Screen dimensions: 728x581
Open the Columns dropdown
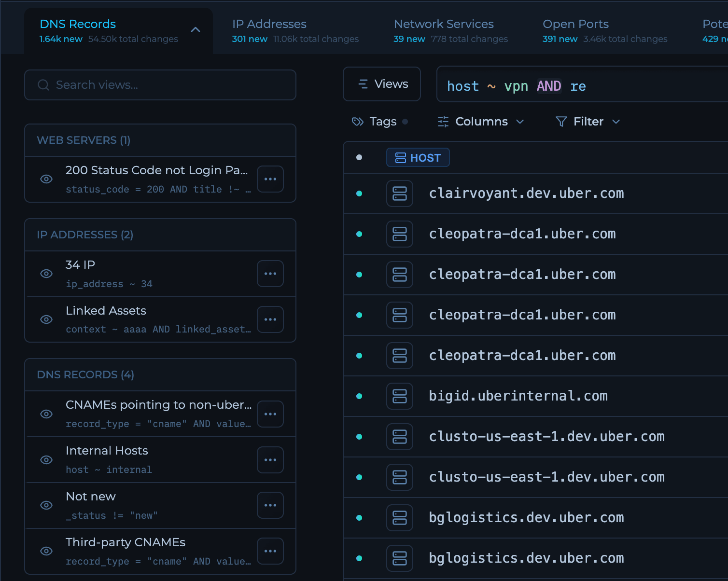click(x=481, y=122)
